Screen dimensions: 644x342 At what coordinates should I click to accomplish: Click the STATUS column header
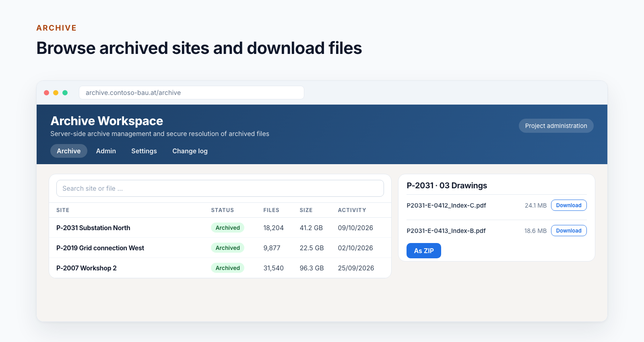(x=223, y=210)
